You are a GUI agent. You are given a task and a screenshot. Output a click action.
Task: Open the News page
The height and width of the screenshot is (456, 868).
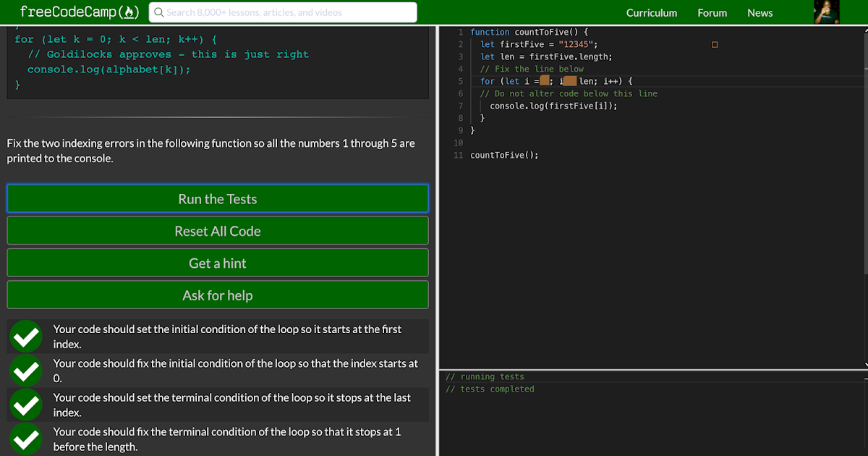759,12
